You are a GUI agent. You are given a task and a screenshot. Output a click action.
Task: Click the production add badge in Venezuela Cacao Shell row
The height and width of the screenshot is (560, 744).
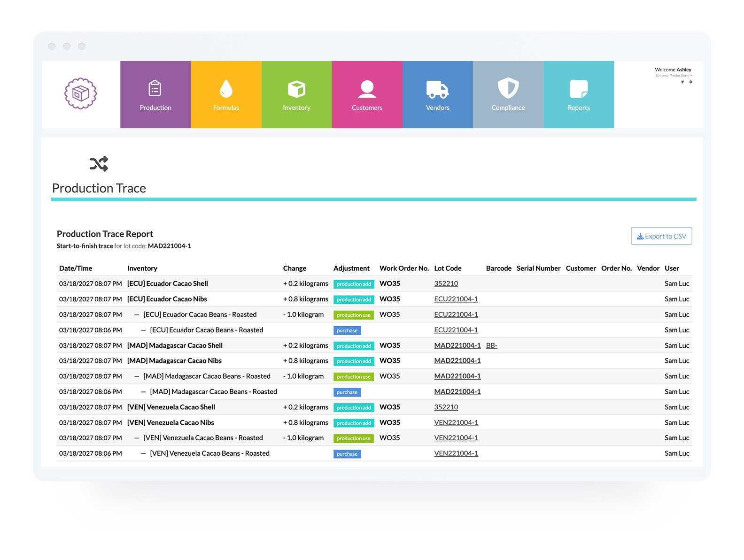click(x=354, y=407)
